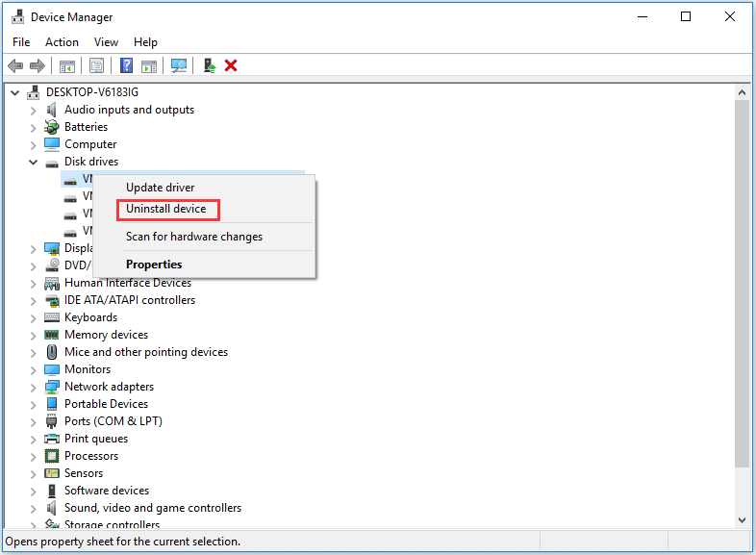This screenshot has height=555, width=756.
Task: Collapse the Disk drives category
Action: click(33, 162)
